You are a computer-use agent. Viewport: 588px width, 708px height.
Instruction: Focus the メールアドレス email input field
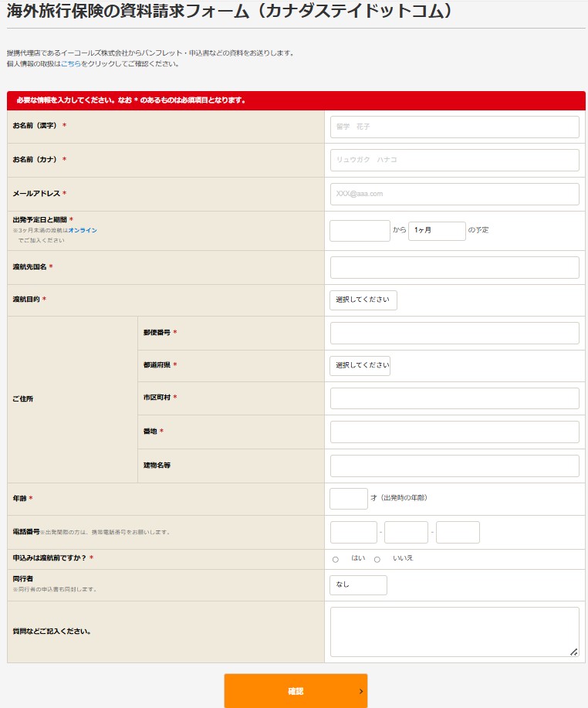[455, 194]
